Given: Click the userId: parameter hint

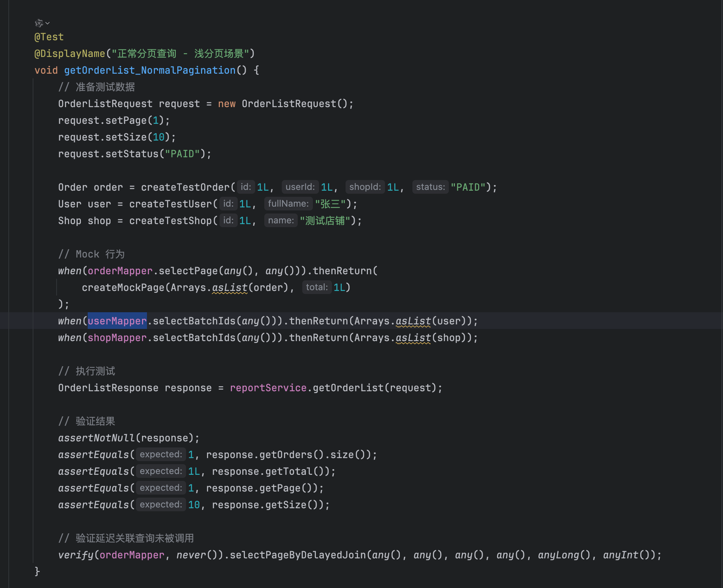Looking at the screenshot, I should [x=300, y=187].
